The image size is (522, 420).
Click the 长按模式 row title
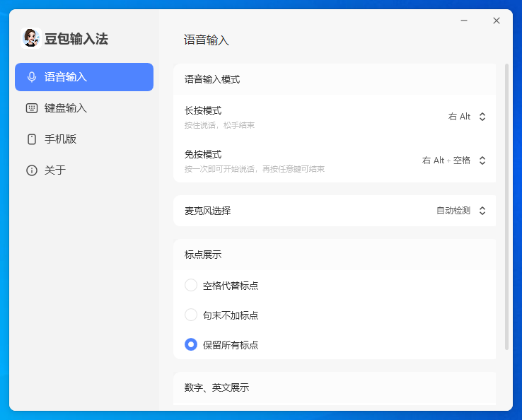[x=203, y=110]
